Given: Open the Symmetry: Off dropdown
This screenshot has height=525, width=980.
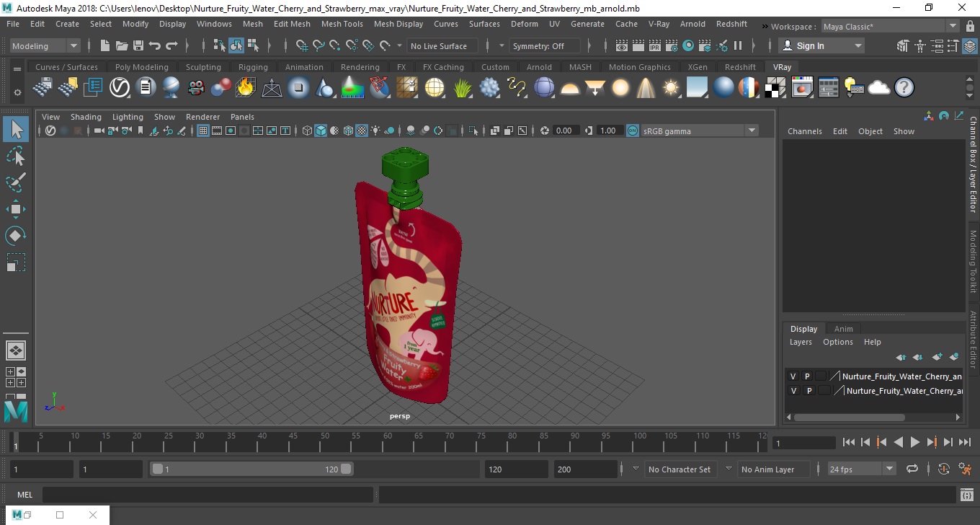Looking at the screenshot, I should (545, 45).
